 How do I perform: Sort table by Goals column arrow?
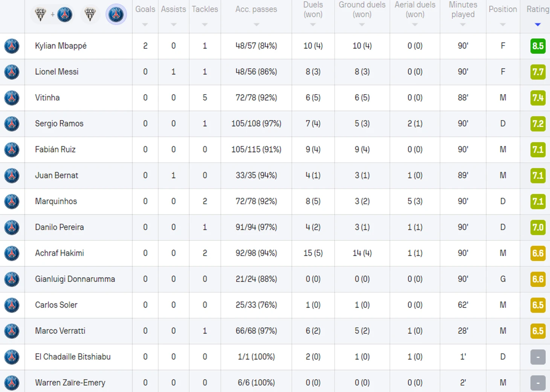tap(145, 24)
